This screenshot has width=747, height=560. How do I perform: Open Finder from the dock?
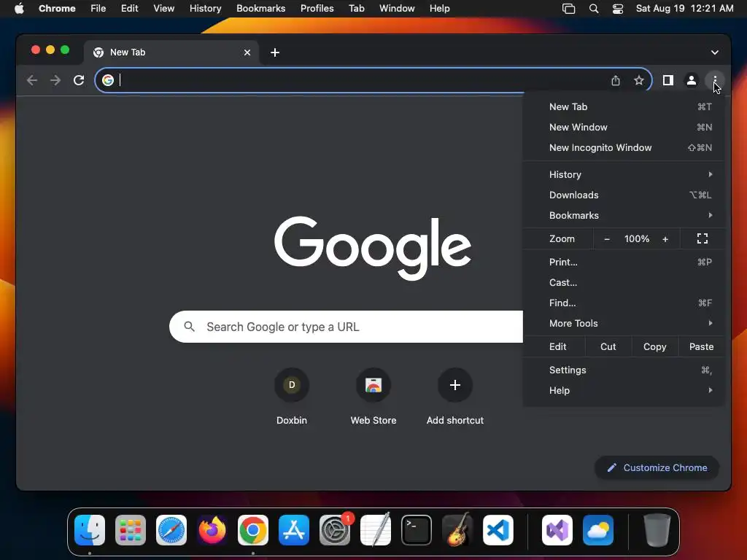[90, 530]
